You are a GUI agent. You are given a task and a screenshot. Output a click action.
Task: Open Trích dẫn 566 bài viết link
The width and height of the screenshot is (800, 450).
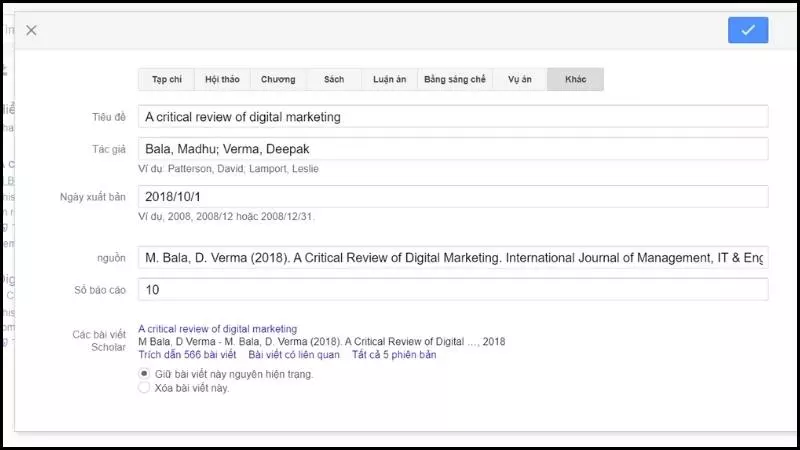pyautogui.click(x=187, y=355)
